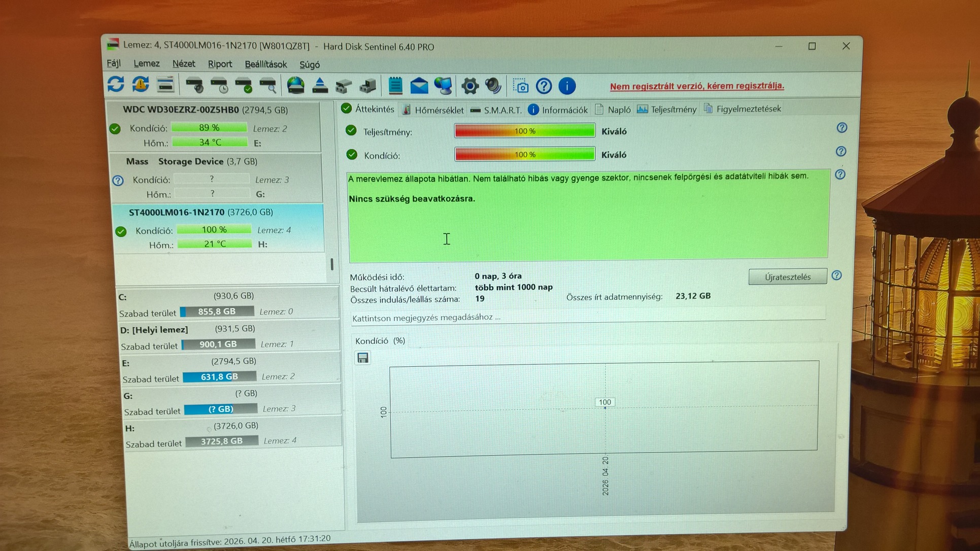Image resolution: width=980 pixels, height=551 pixels.
Task: Click the notepad report icon in toolbar
Action: pyautogui.click(x=395, y=86)
